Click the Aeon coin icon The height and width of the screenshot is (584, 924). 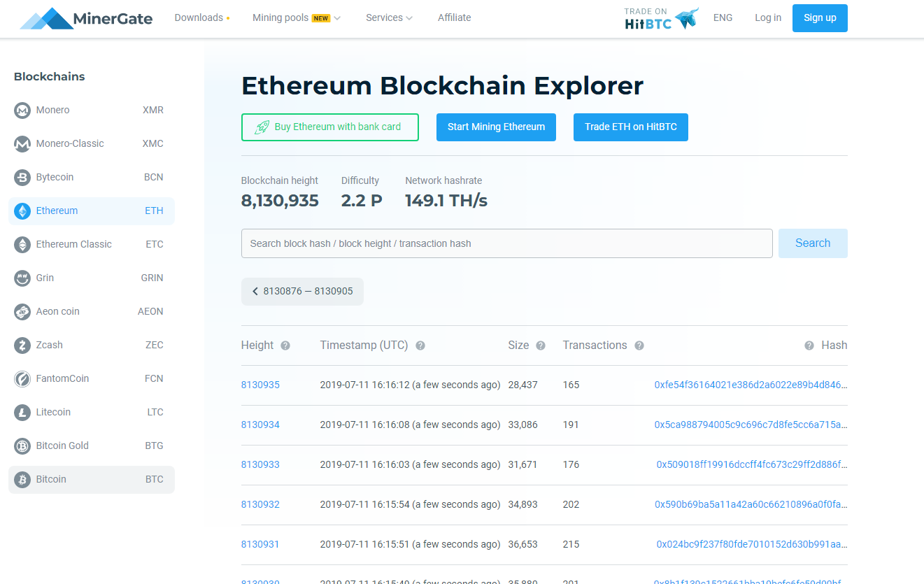pos(22,312)
